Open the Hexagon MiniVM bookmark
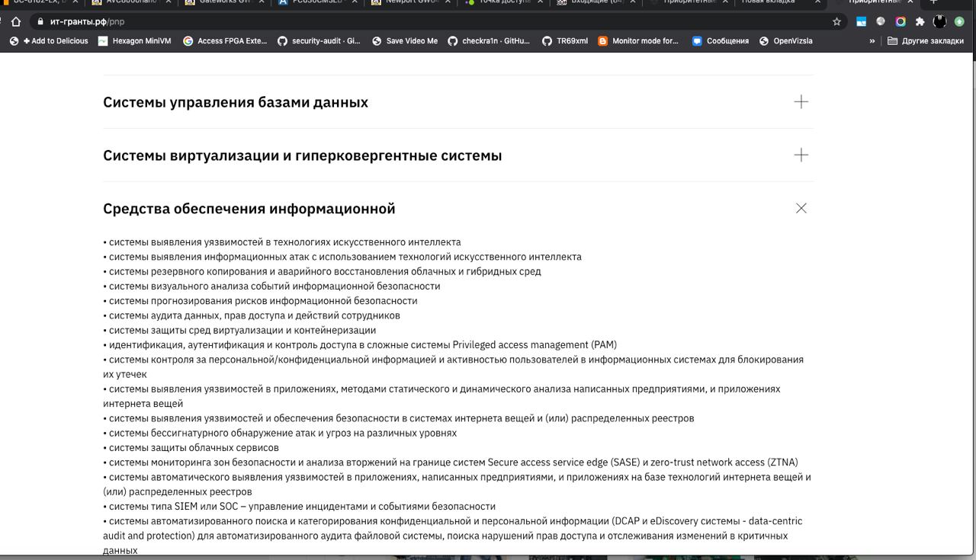Screen dimensions: 976x560 tap(135, 41)
